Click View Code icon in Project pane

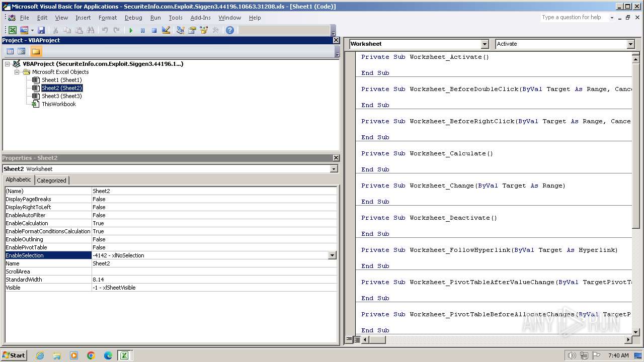point(10,51)
